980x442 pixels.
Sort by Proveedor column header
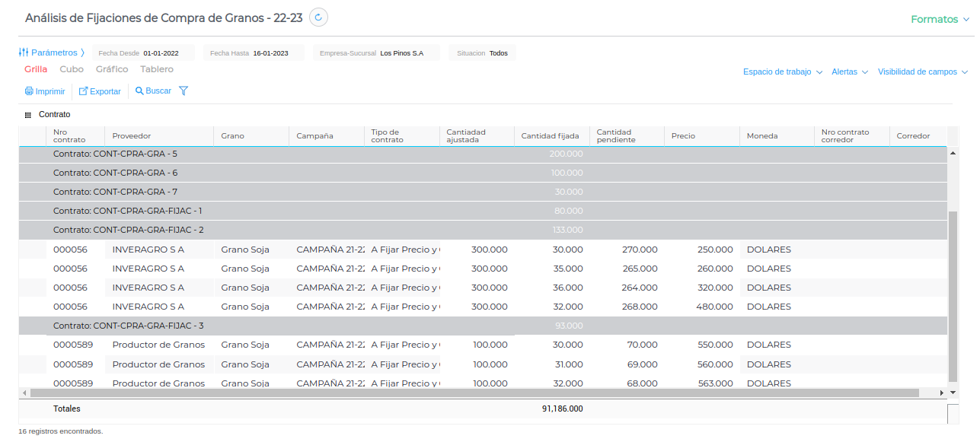tap(160, 136)
